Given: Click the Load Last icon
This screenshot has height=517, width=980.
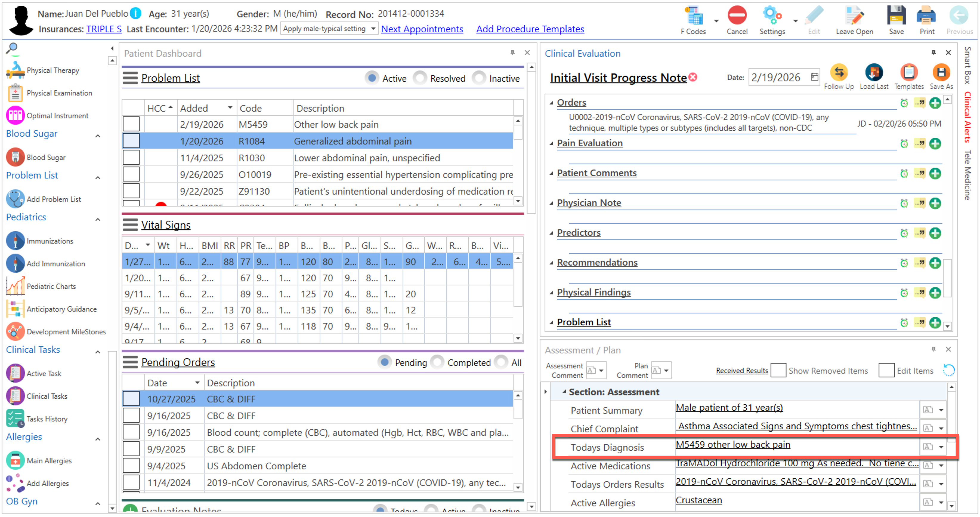Looking at the screenshot, I should pyautogui.click(x=874, y=72).
